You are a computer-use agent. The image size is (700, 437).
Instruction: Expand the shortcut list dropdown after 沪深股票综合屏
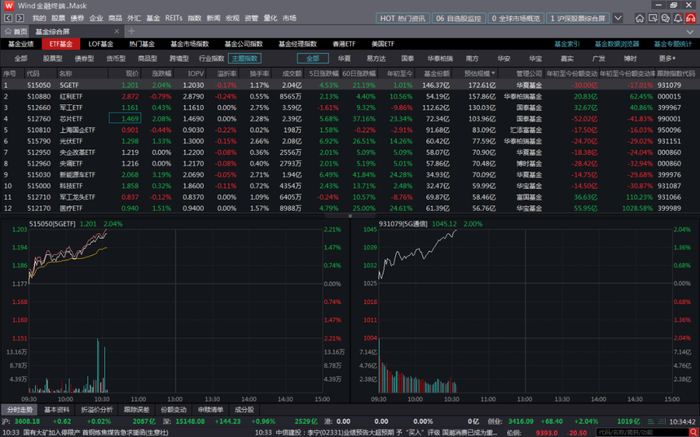tap(618, 18)
